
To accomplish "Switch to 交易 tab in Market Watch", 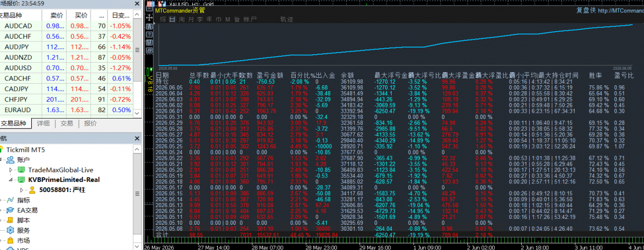I will click(x=67, y=123).
